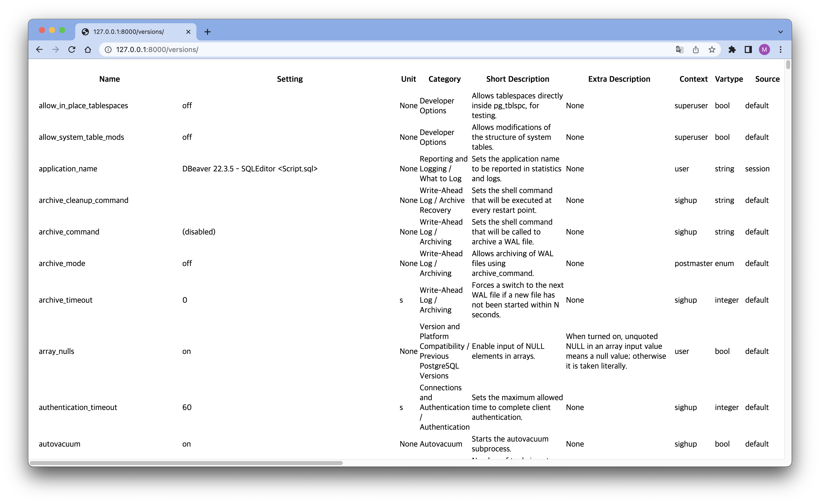The image size is (820, 504).
Task: Click the vertical page scrollbar thumb
Action: [788, 64]
